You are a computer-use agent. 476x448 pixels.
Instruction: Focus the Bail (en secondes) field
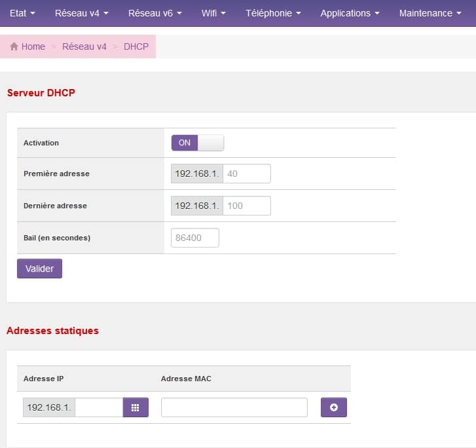pyautogui.click(x=194, y=238)
